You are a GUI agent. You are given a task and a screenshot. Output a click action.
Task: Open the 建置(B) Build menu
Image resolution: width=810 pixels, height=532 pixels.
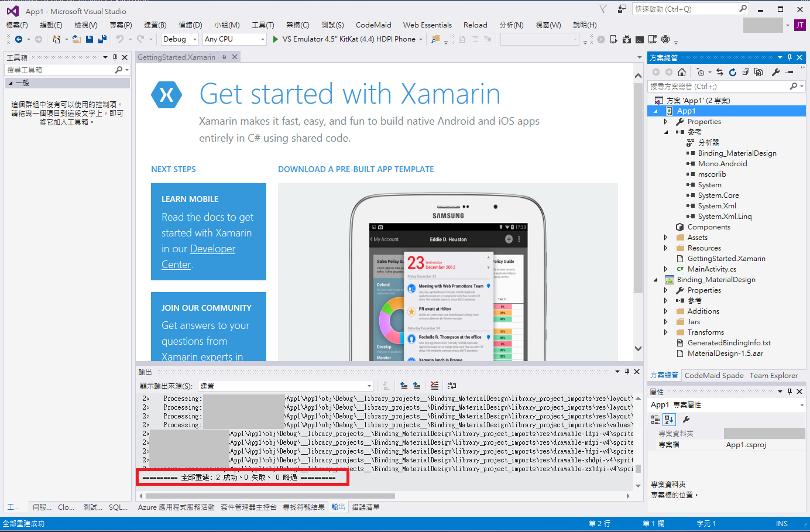coord(155,25)
